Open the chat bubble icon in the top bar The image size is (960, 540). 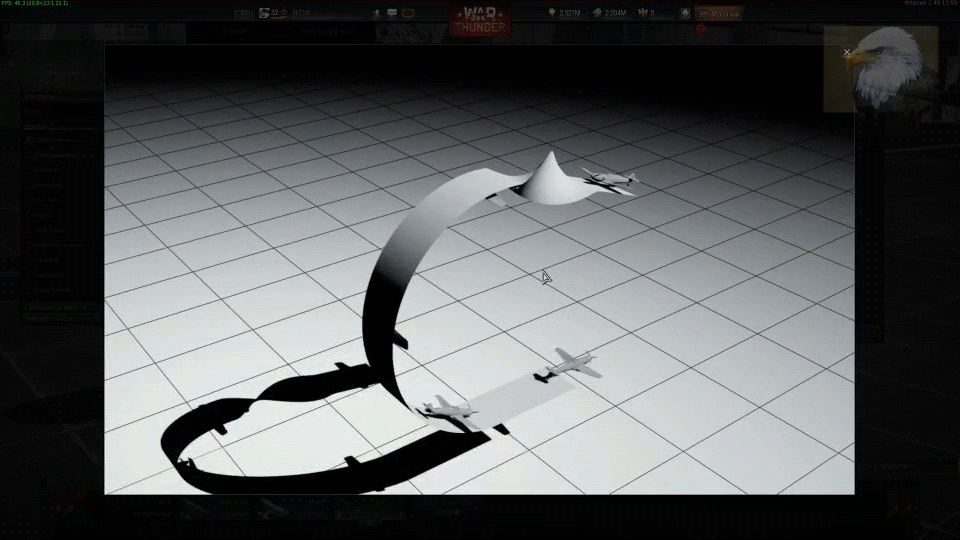pyautogui.click(x=392, y=13)
